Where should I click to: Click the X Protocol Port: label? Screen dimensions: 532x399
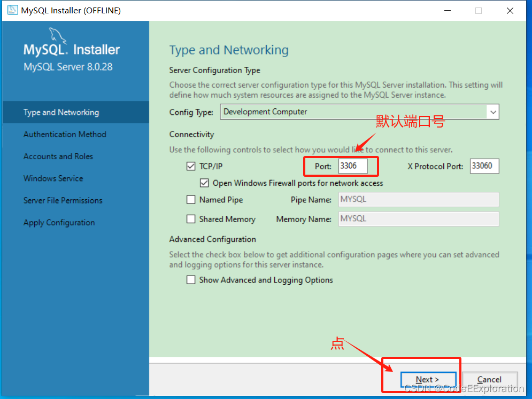pyautogui.click(x=435, y=167)
